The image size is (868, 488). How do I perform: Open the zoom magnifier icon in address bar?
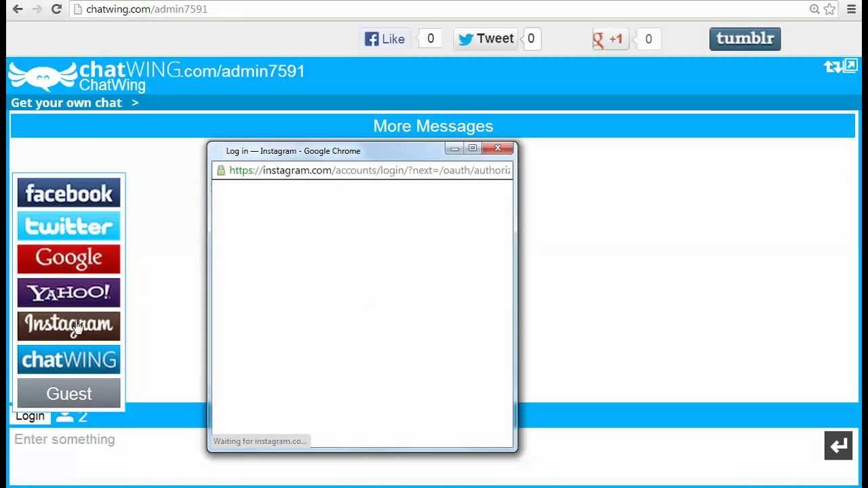(x=814, y=9)
